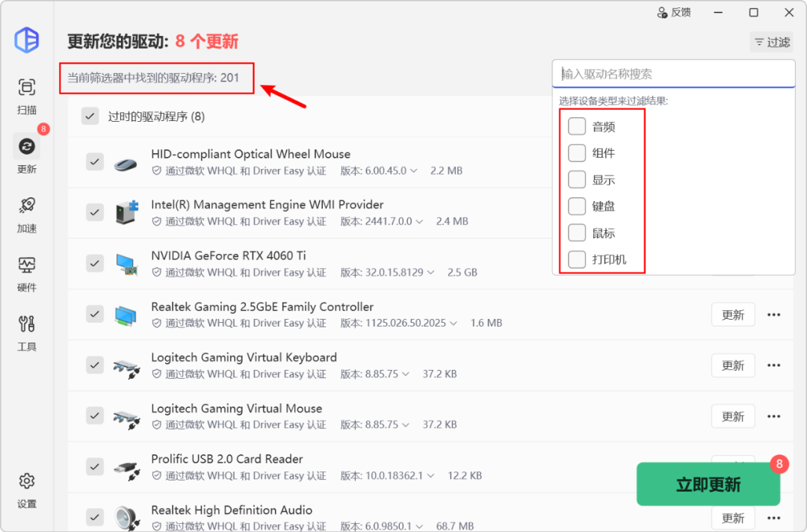Open more options for Logitech Virtual Mouse

[x=773, y=416]
